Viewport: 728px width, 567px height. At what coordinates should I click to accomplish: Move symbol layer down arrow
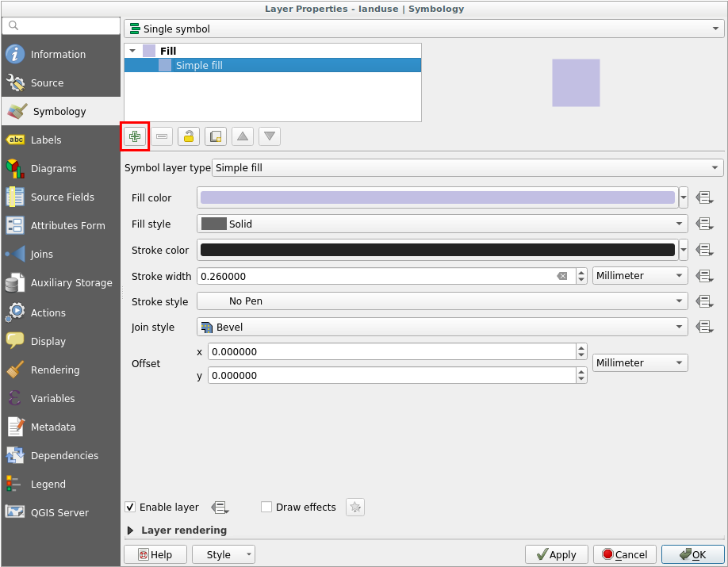[270, 136]
